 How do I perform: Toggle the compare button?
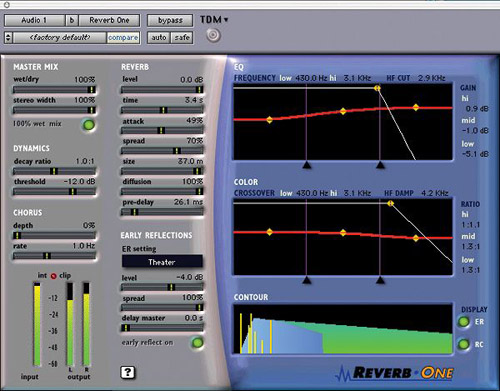click(123, 38)
